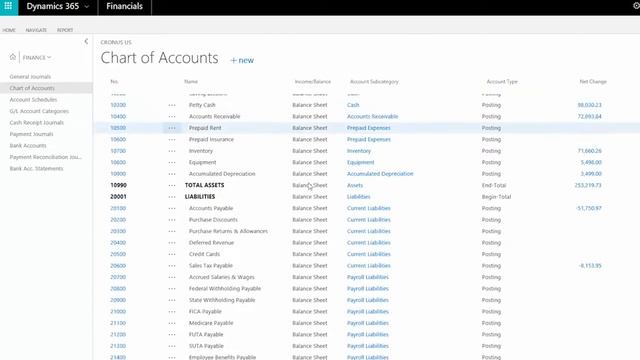This screenshot has height=360, width=640.
Task: Expand the Dynamics 365 dropdown chevron
Action: pos(87,7)
